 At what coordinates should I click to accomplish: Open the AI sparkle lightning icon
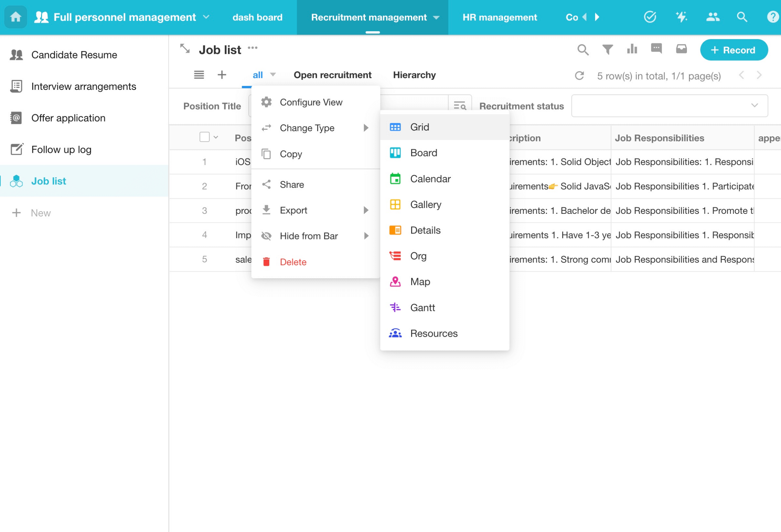[x=681, y=17]
